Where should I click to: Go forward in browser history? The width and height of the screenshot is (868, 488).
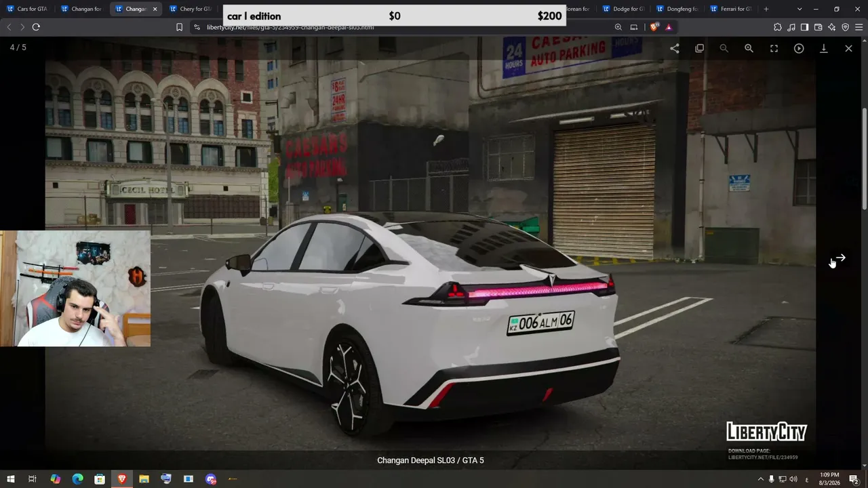coord(22,27)
